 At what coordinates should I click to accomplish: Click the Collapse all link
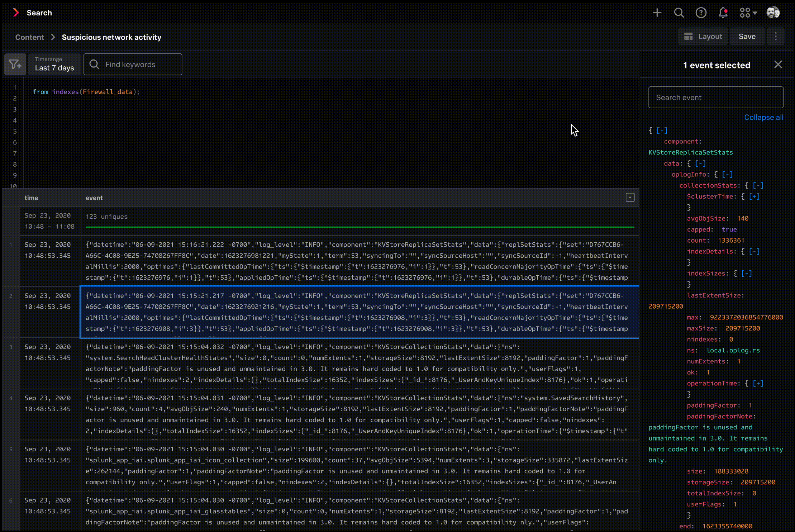pyautogui.click(x=763, y=117)
